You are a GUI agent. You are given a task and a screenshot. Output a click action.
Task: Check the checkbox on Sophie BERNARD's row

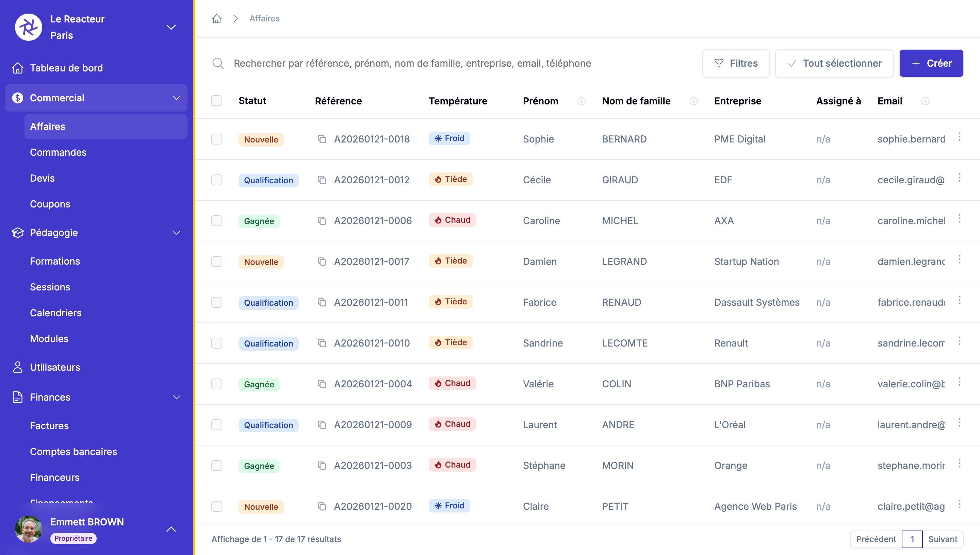click(x=217, y=139)
